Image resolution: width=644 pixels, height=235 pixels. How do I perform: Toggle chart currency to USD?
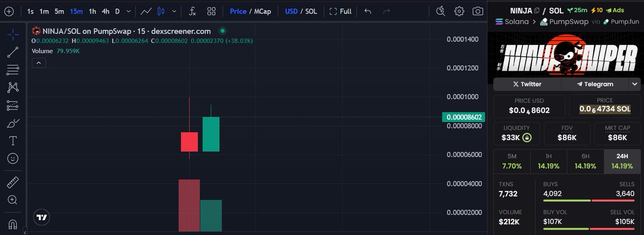pos(291,11)
